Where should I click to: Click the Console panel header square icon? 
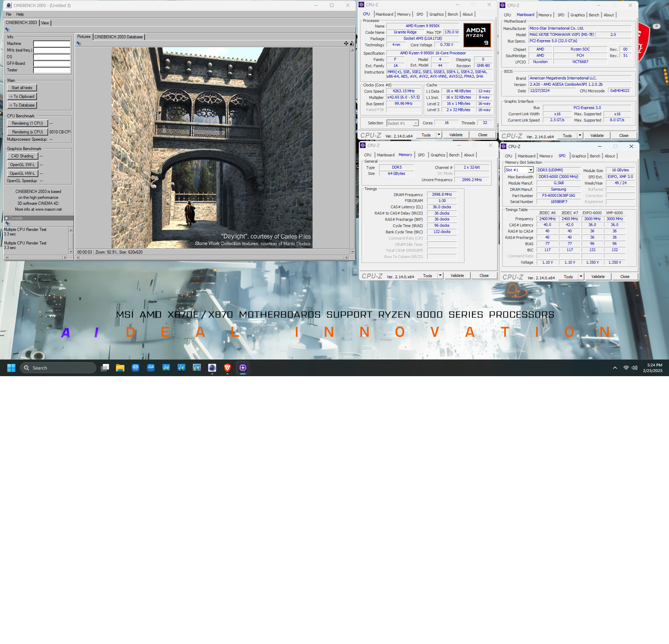coord(6,218)
